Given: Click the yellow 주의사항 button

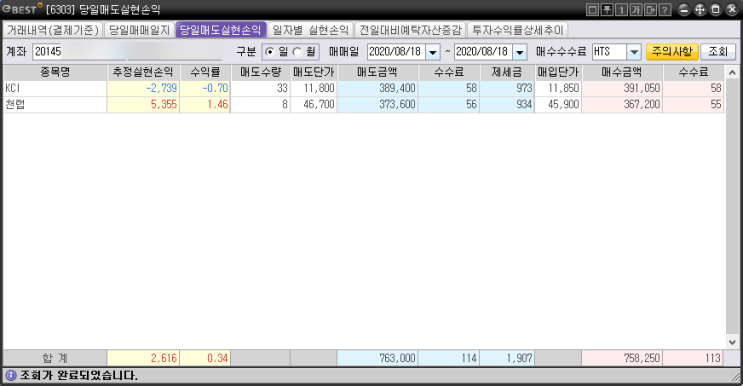Looking at the screenshot, I should coord(672,52).
